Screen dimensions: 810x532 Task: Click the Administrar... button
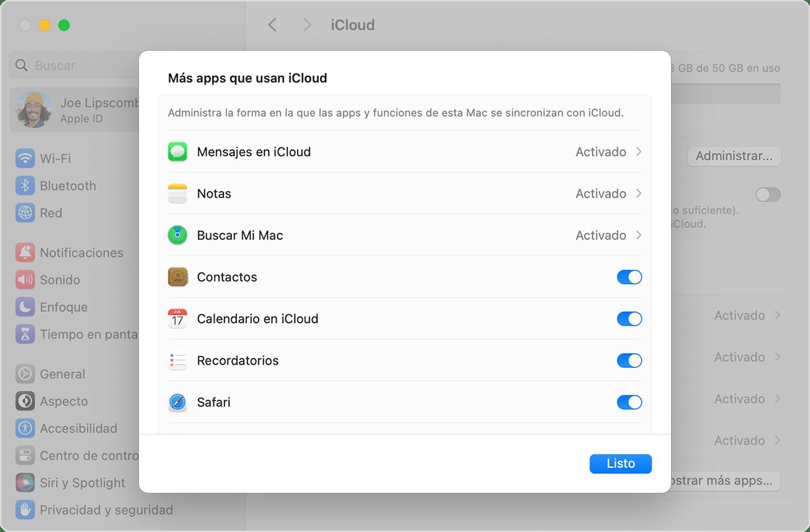pos(734,156)
